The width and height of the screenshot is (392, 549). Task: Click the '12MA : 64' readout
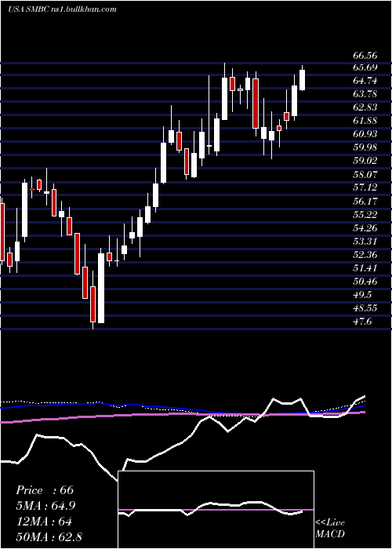44,522
